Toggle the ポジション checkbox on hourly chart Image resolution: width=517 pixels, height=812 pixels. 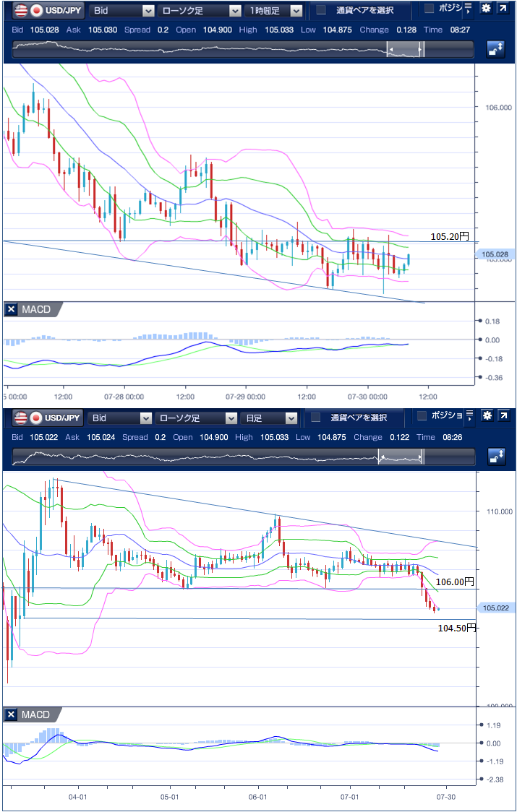(429, 9)
